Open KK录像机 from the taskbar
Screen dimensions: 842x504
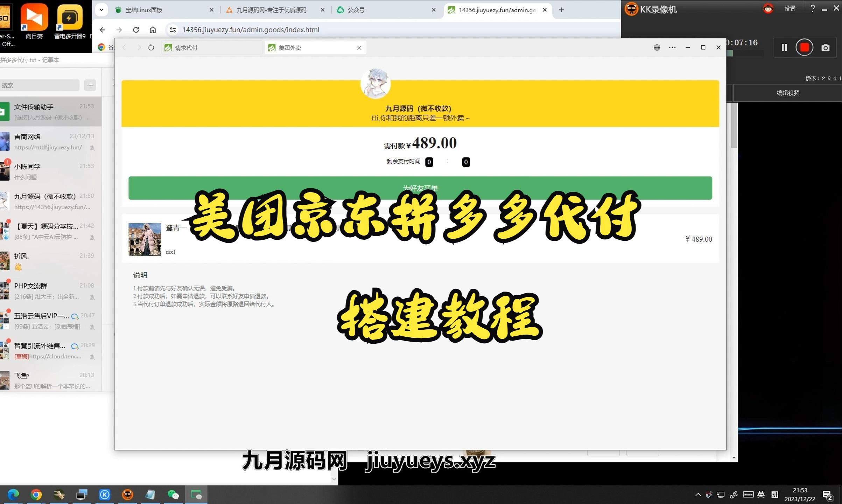point(127,495)
